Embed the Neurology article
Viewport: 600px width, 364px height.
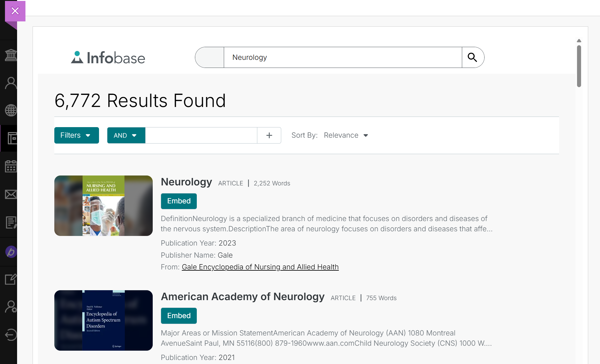pos(179,201)
